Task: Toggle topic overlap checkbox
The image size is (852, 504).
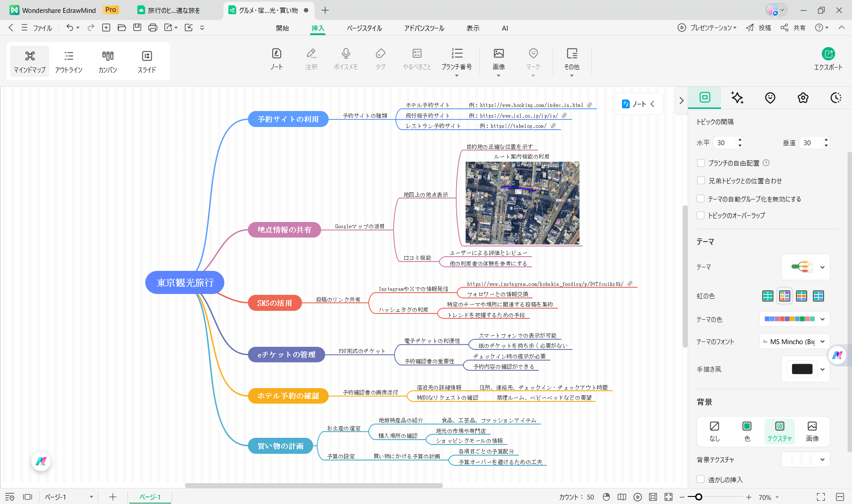Action: click(701, 215)
